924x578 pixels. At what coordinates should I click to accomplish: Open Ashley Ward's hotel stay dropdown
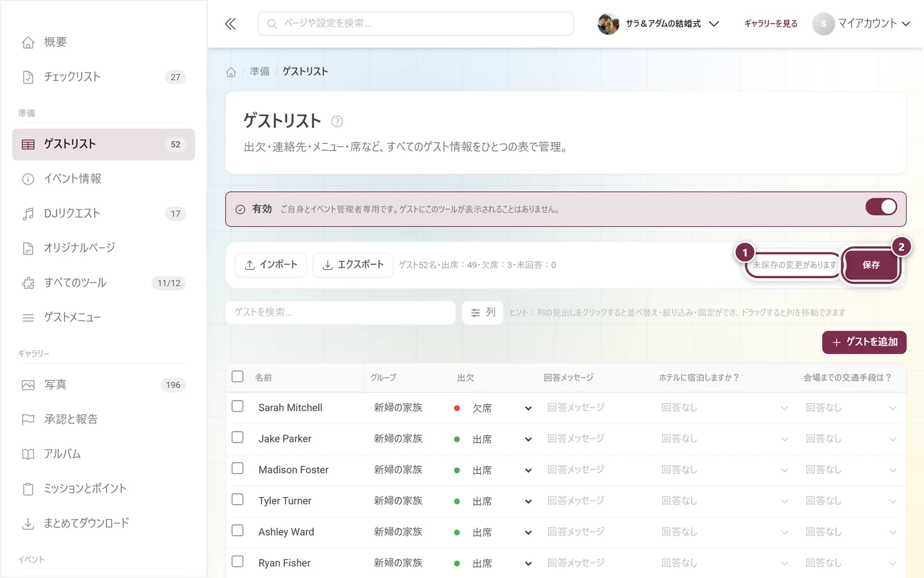(725, 532)
